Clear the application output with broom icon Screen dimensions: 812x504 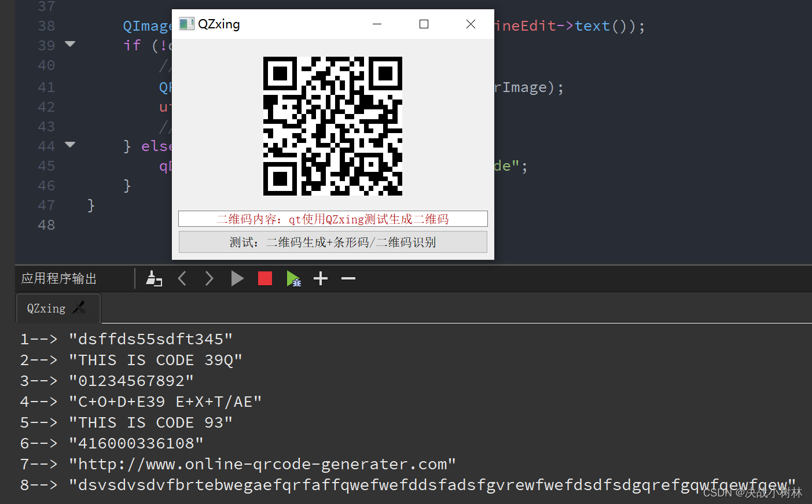pos(154,278)
